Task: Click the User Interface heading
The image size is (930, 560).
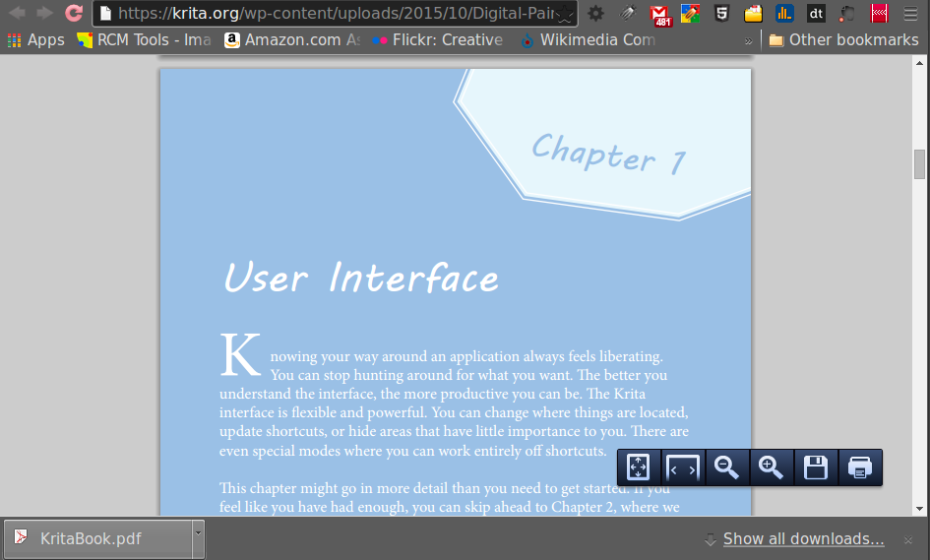Action: (361, 277)
